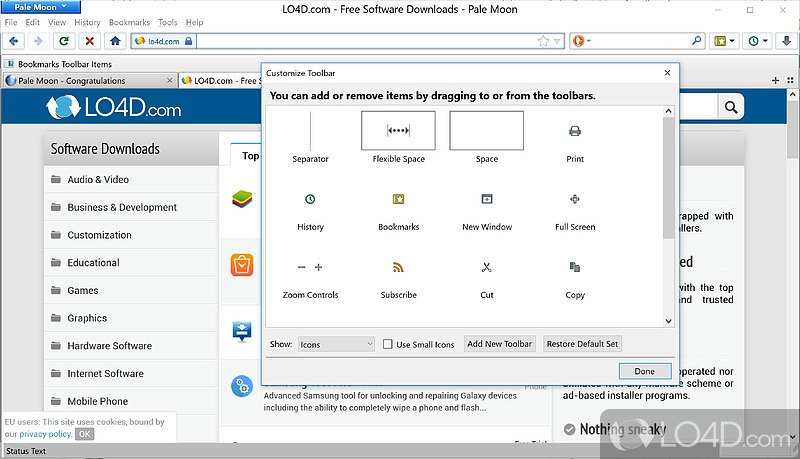The height and width of the screenshot is (459, 800).
Task: Click Restore Default Set button
Action: [x=582, y=344]
